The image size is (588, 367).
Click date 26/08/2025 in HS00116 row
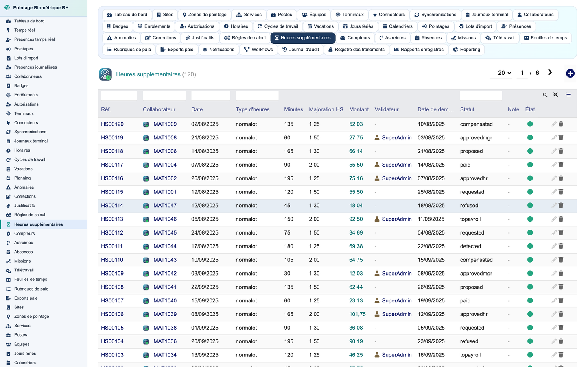coord(205,178)
